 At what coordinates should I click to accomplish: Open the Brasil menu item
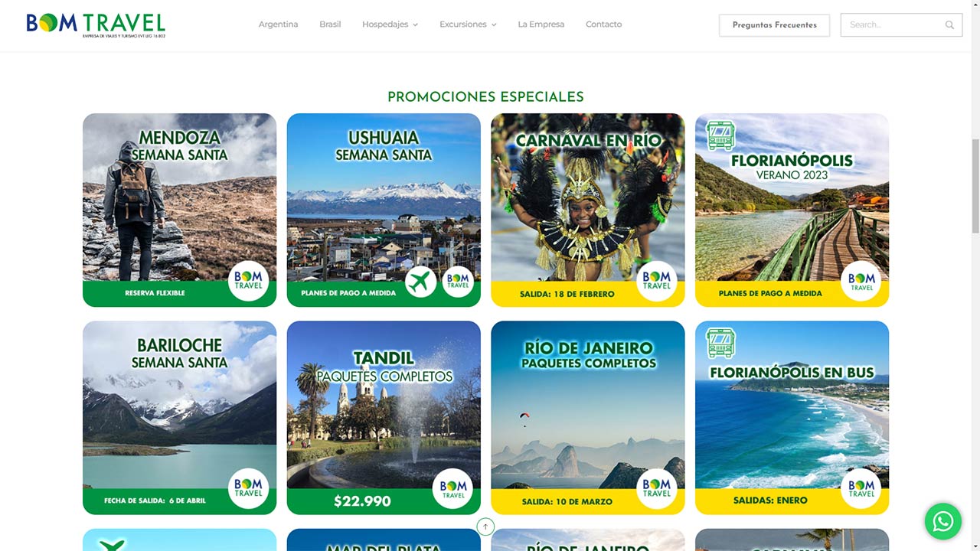tap(330, 24)
